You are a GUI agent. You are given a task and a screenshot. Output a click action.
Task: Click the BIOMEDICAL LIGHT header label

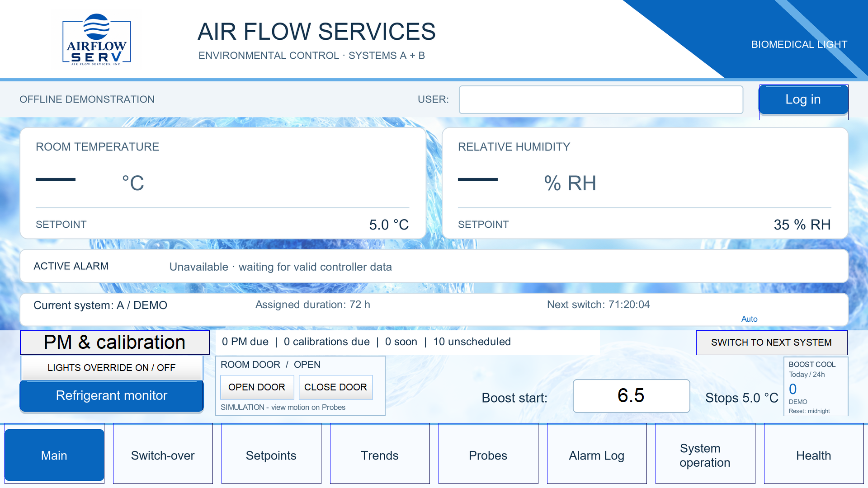click(x=799, y=44)
